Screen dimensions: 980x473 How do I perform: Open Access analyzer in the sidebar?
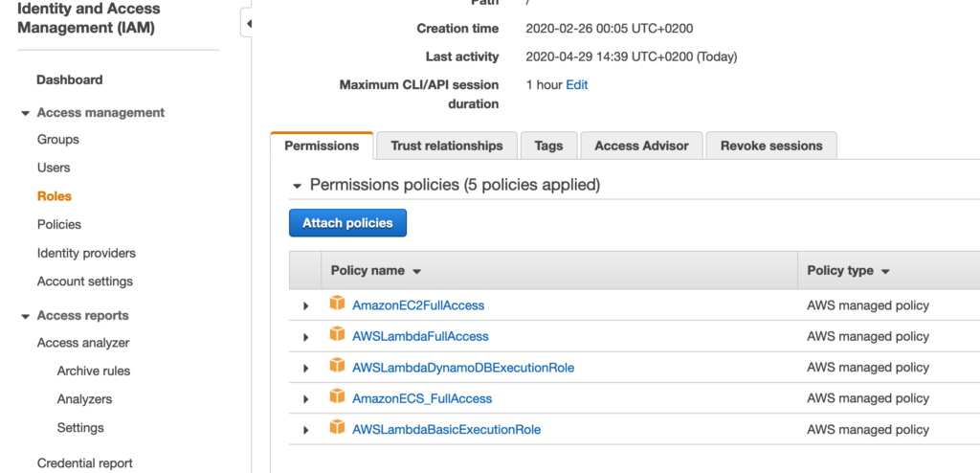(83, 343)
